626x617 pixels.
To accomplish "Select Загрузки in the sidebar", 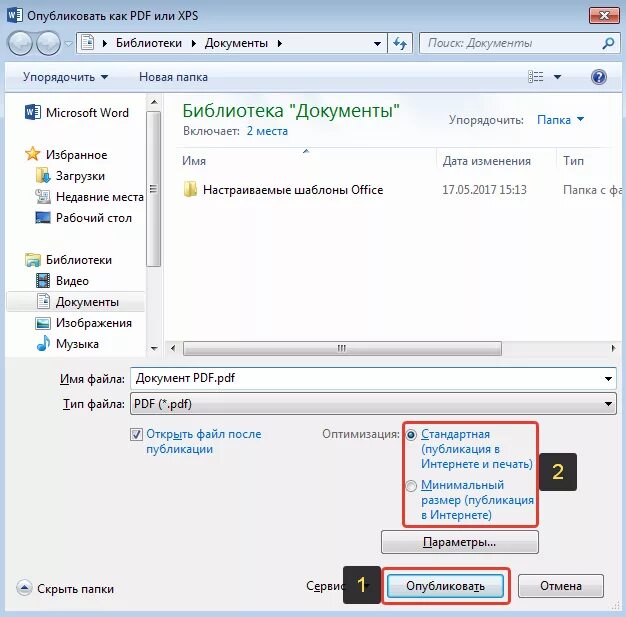I will (x=80, y=176).
